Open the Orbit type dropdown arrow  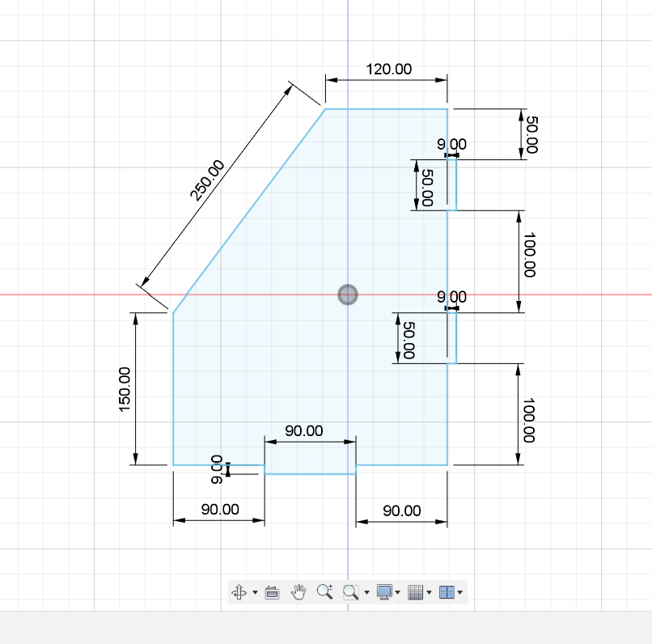click(255, 592)
